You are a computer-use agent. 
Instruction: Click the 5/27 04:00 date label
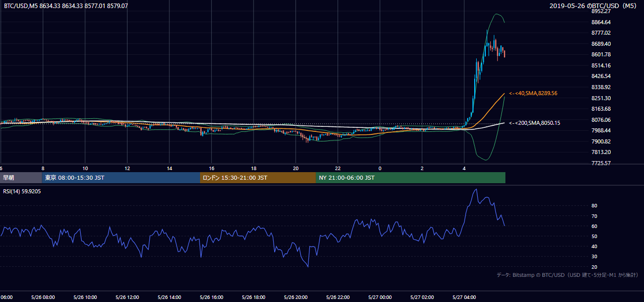[x=464, y=297]
